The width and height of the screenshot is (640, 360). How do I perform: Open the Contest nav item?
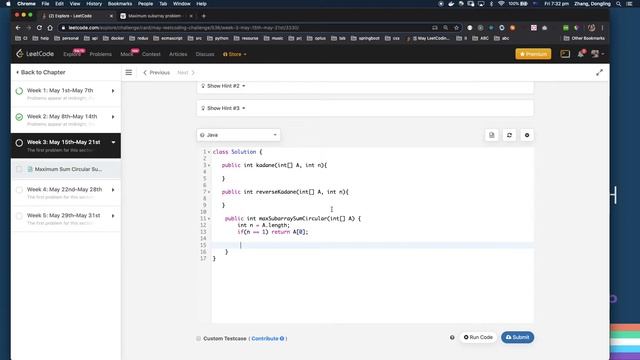coord(151,54)
